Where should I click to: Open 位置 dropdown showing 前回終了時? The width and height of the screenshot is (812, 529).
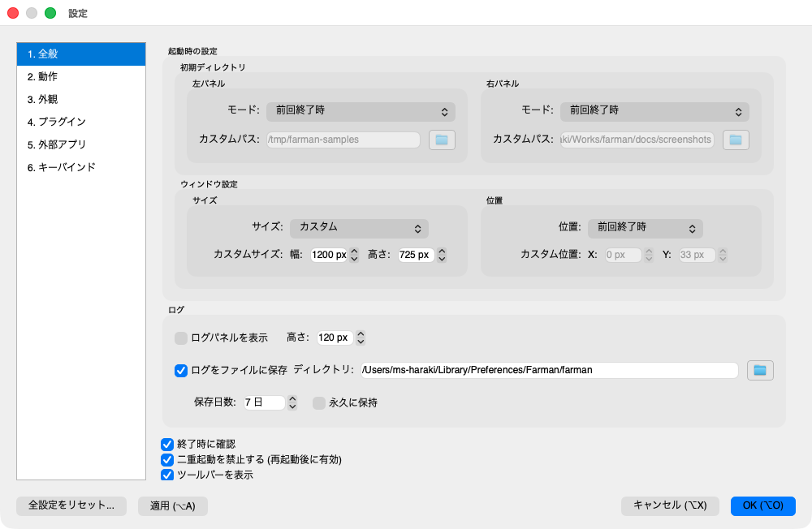pyautogui.click(x=646, y=228)
